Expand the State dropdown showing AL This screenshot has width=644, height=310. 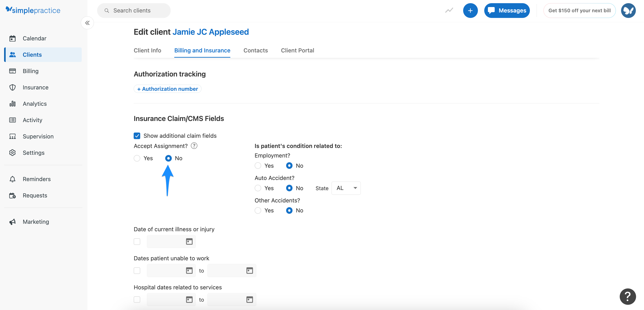(x=346, y=188)
